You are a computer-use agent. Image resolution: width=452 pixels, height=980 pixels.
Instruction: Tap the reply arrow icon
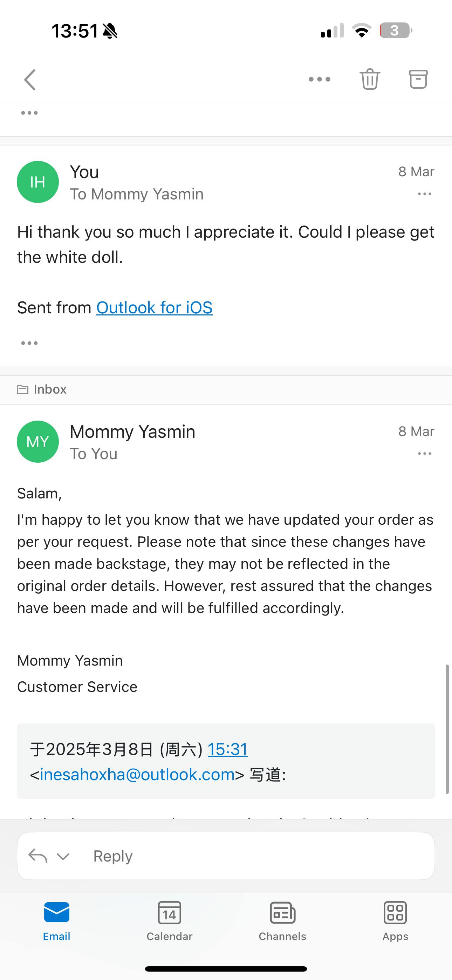point(38,856)
